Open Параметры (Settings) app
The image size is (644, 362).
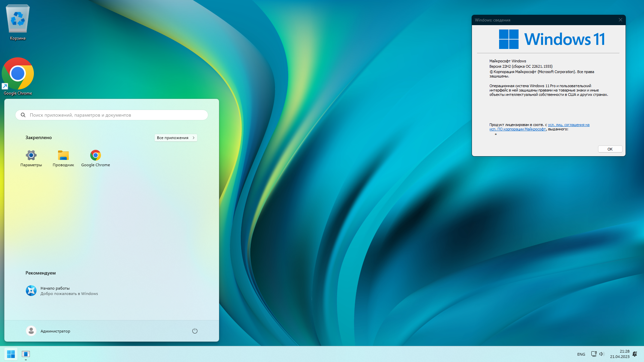pos(31,155)
